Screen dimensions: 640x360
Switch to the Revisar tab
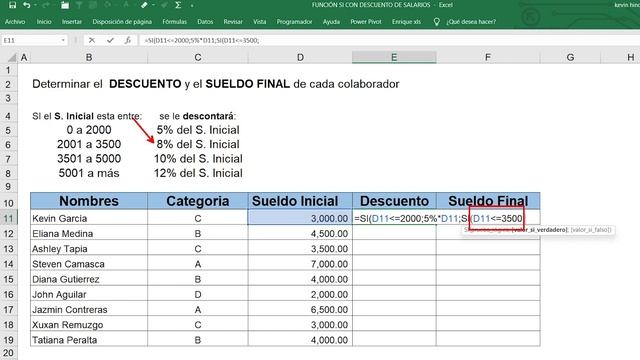[x=233, y=22]
